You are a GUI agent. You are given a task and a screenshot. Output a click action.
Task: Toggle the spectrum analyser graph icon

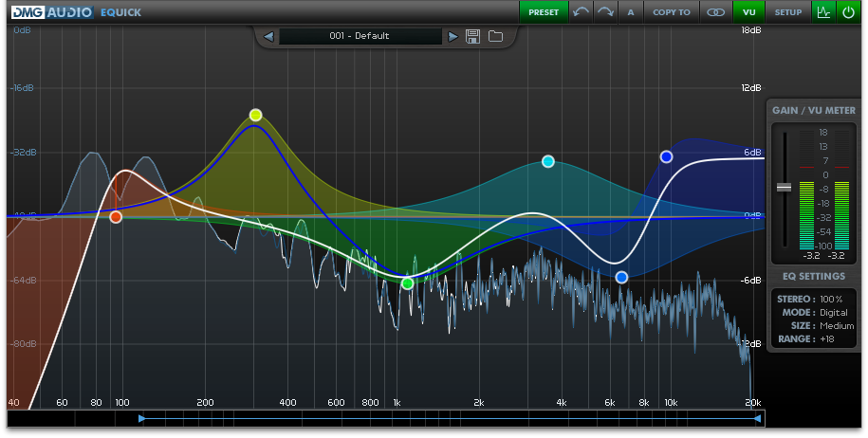[823, 11]
